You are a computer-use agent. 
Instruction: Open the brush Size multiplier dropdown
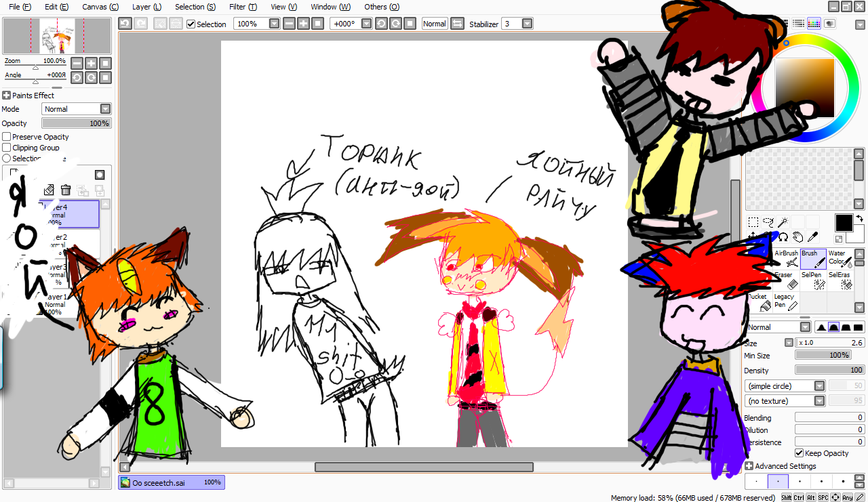[789, 343]
